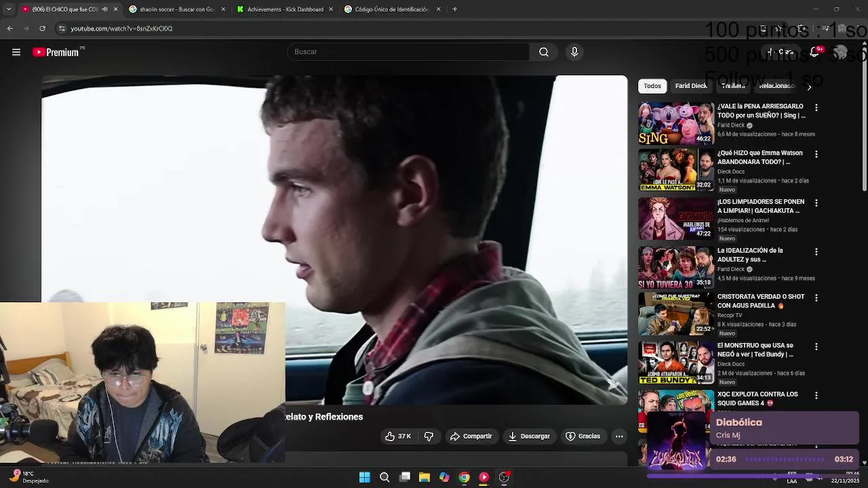Open the ¡Hablemos de Anime! channel name
Screen dimensions: 868x488
(x=743, y=220)
